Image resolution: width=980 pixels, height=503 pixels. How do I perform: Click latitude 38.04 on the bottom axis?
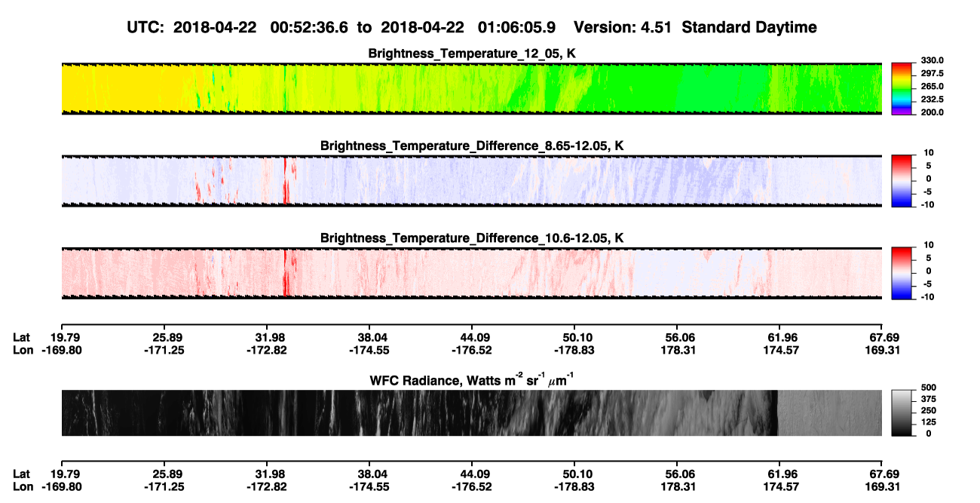(369, 474)
